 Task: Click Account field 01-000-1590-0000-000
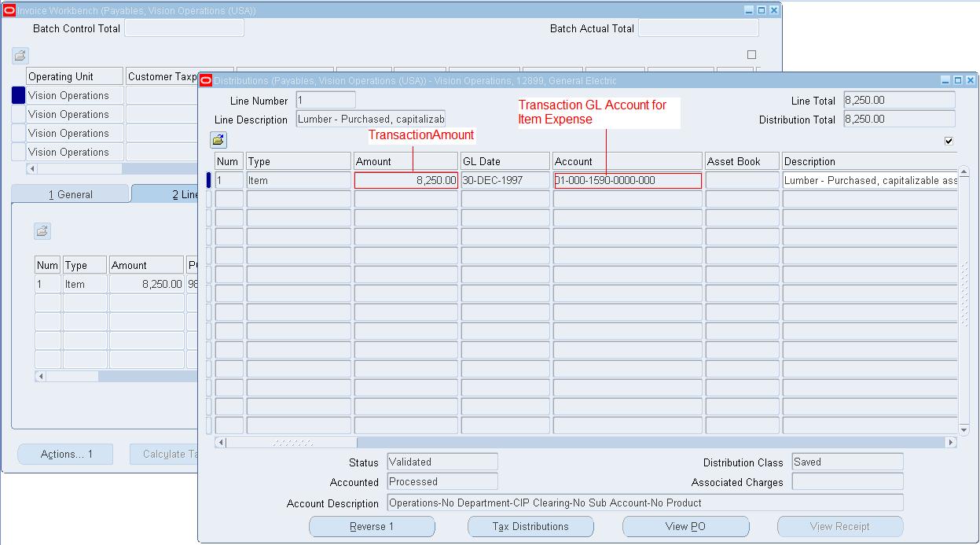click(627, 180)
